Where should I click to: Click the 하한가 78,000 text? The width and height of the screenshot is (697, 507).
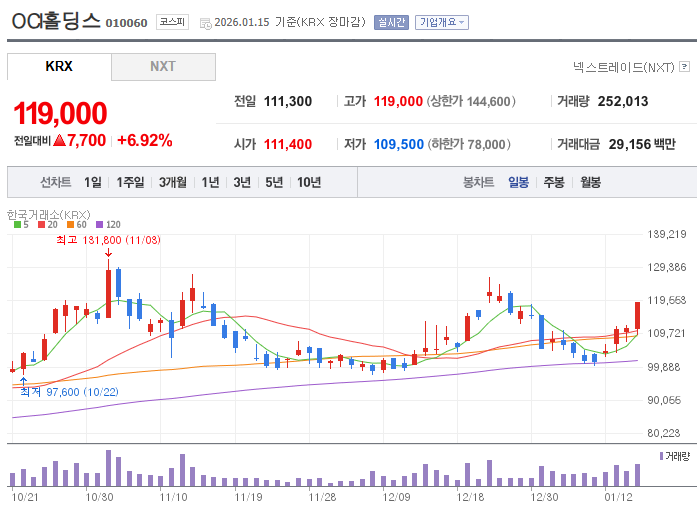(469, 144)
